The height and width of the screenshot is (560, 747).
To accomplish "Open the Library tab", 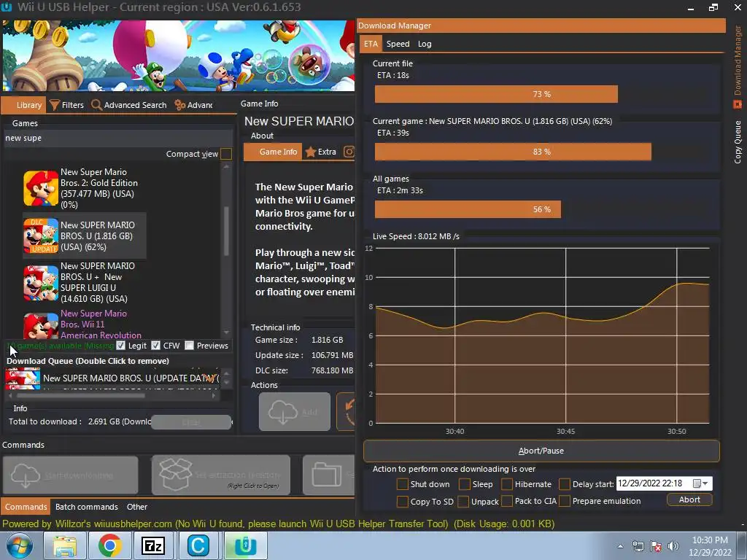I will point(24,105).
